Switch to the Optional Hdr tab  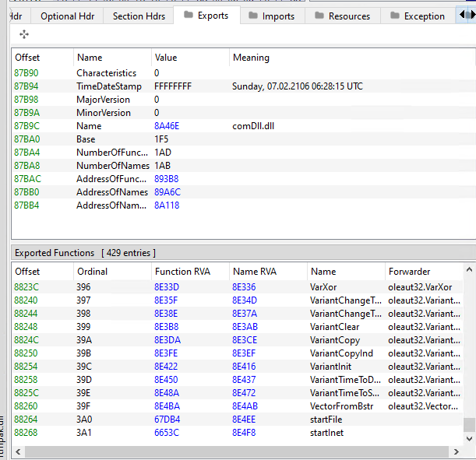pyautogui.click(x=68, y=16)
